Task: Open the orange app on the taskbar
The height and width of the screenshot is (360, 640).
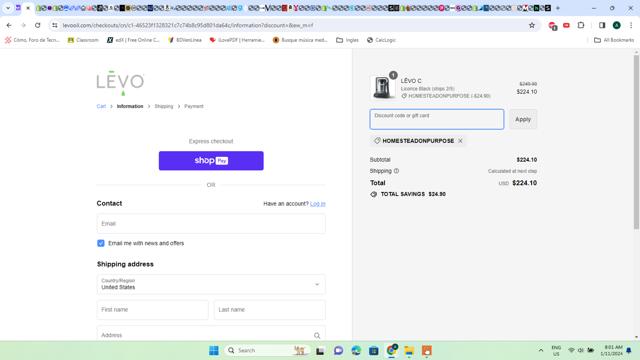Action: point(427,351)
